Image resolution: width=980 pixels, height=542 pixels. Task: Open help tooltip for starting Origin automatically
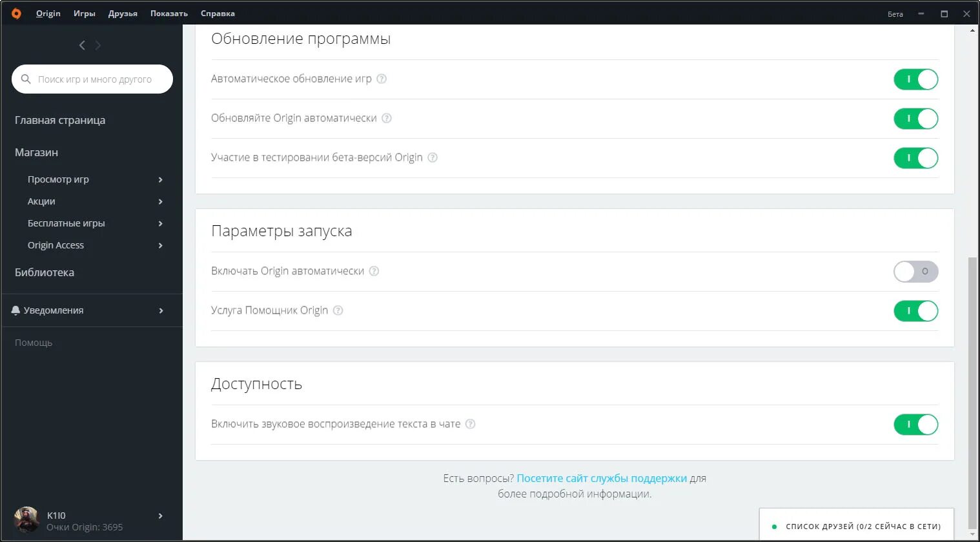(374, 271)
